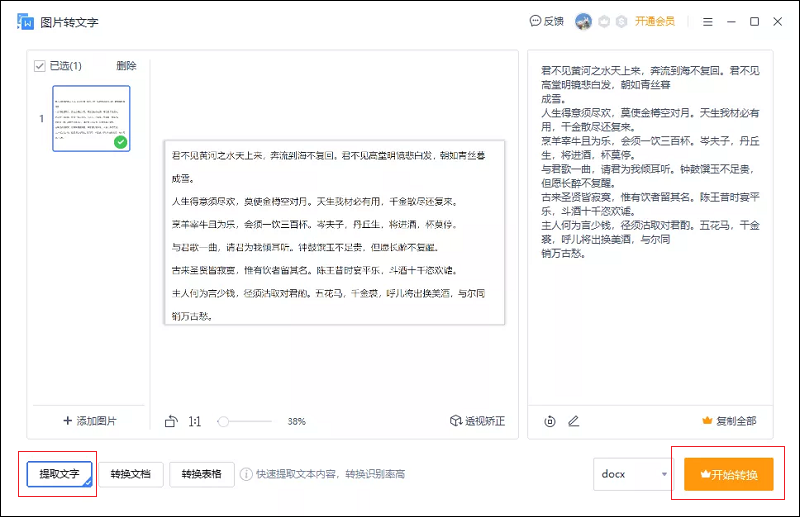
Task: Close the 图片转文字 window
Action: 778,21
